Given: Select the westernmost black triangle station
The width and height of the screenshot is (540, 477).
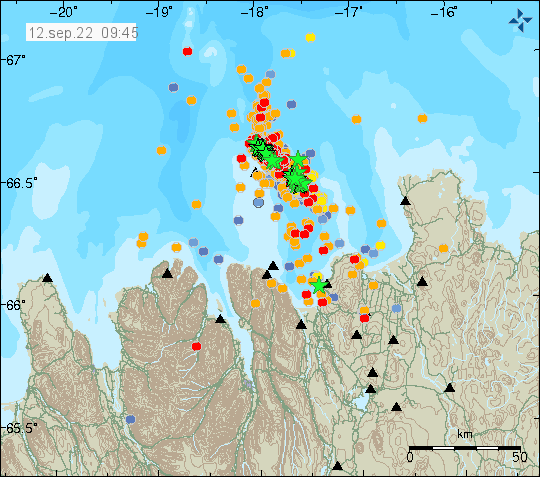Looking at the screenshot, I should [x=48, y=278].
